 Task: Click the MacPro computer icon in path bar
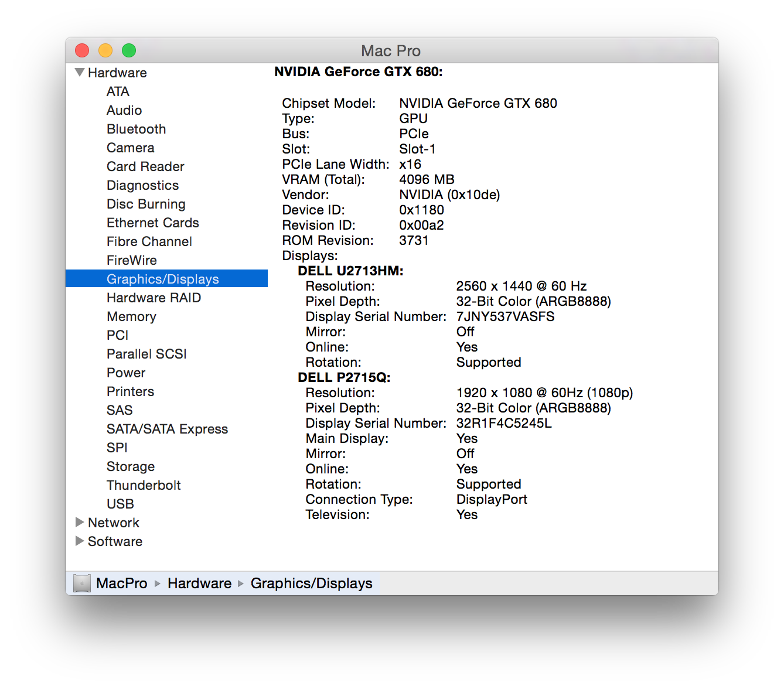coord(82,583)
